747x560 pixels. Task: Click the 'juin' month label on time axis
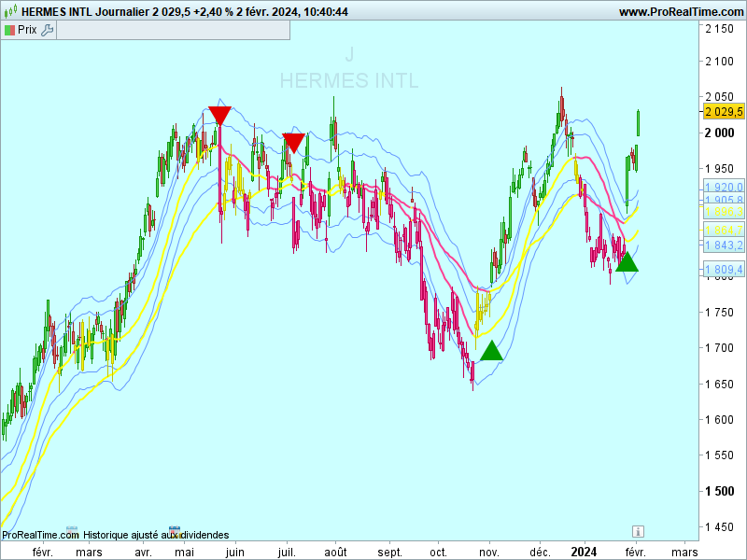point(235,553)
